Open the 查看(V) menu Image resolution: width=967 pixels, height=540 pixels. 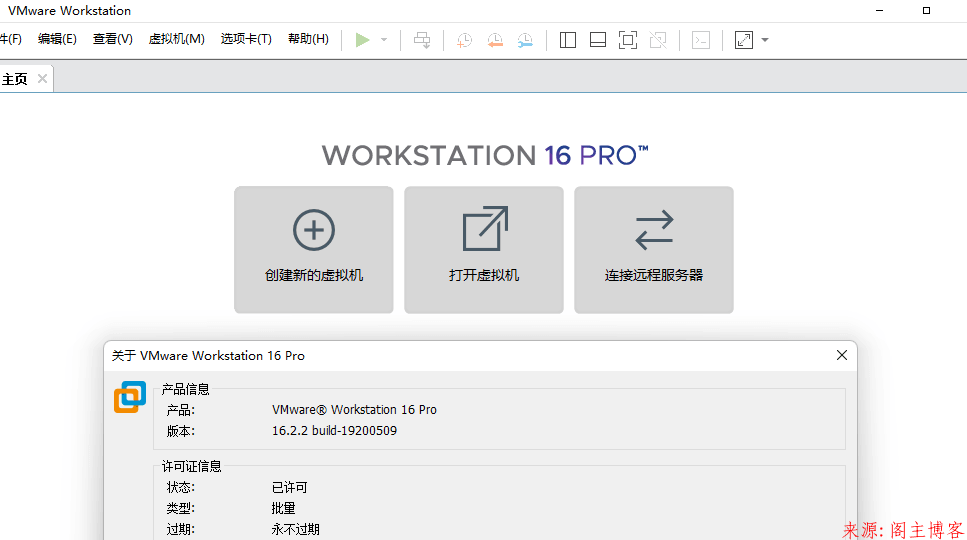tap(113, 39)
